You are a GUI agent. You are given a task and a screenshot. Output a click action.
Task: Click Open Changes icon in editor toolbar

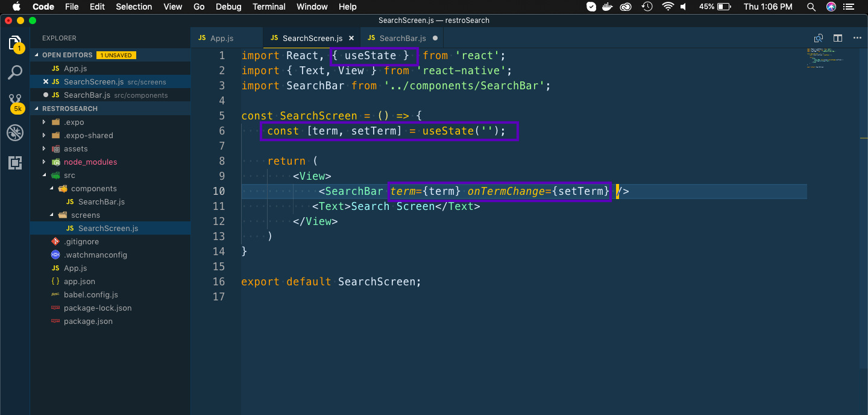(x=819, y=38)
